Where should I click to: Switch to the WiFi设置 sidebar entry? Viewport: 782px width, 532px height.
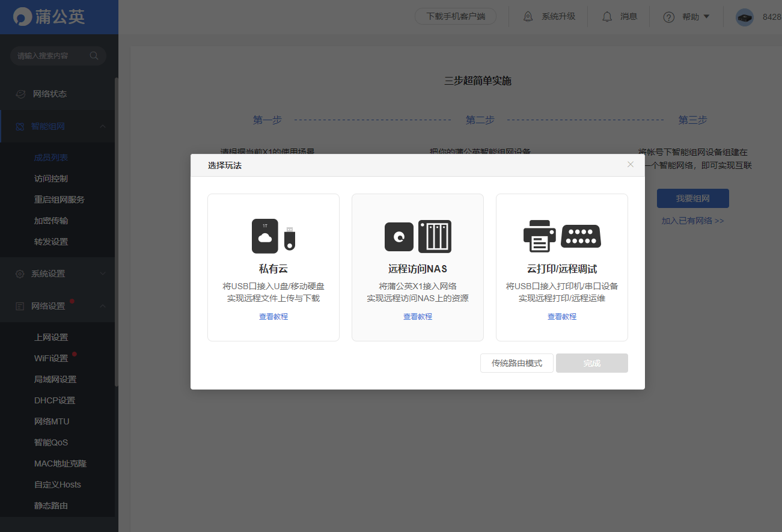click(x=50, y=358)
